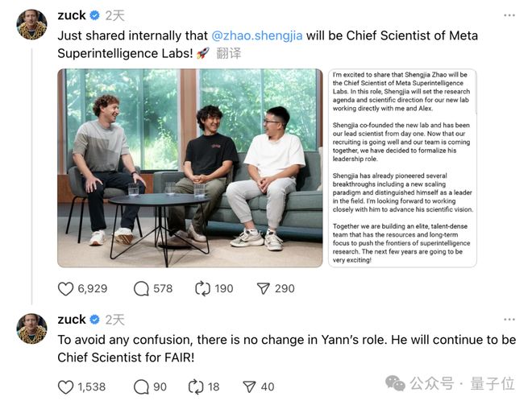
Task: Repost the second post about FAIR
Action: [193, 386]
